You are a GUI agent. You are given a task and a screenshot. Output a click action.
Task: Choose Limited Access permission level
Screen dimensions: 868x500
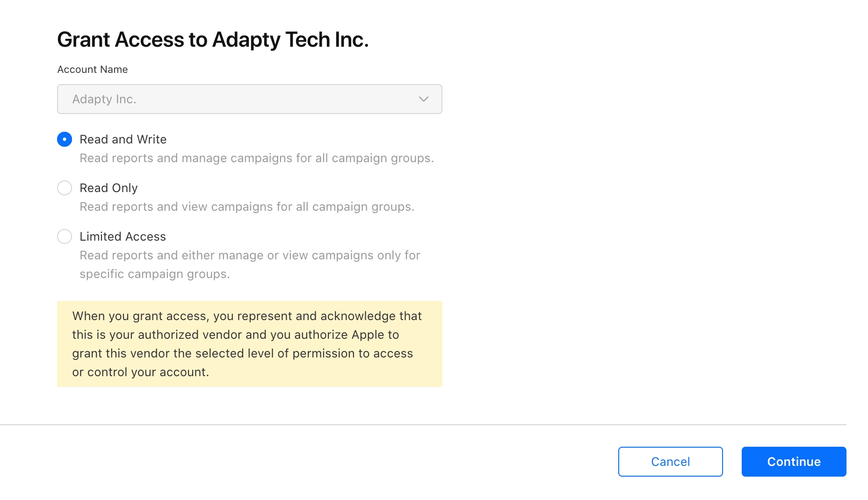(65, 236)
